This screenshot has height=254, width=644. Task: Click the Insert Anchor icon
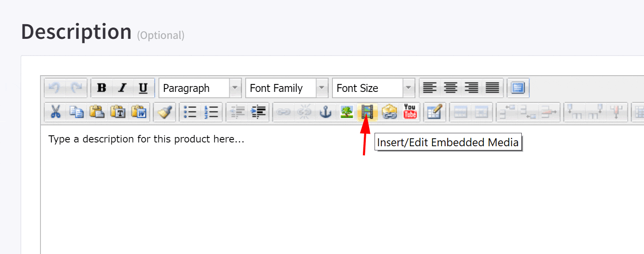(x=325, y=112)
